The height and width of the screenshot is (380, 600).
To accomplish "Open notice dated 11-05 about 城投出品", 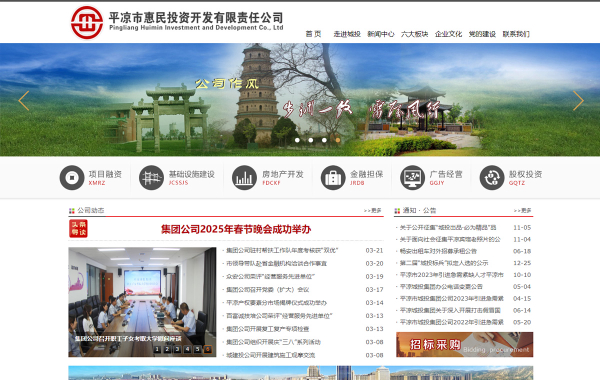I will tap(448, 227).
